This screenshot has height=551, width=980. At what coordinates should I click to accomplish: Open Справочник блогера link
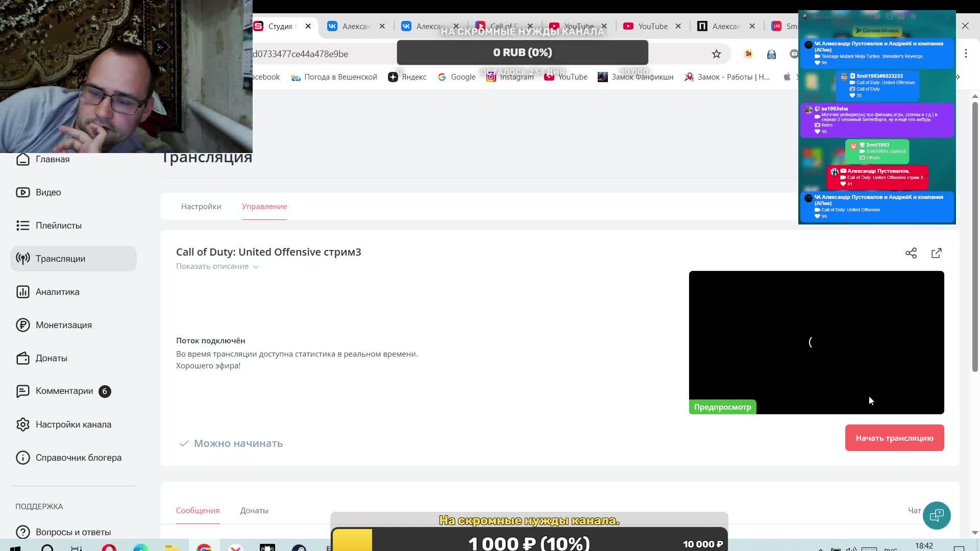[78, 458]
